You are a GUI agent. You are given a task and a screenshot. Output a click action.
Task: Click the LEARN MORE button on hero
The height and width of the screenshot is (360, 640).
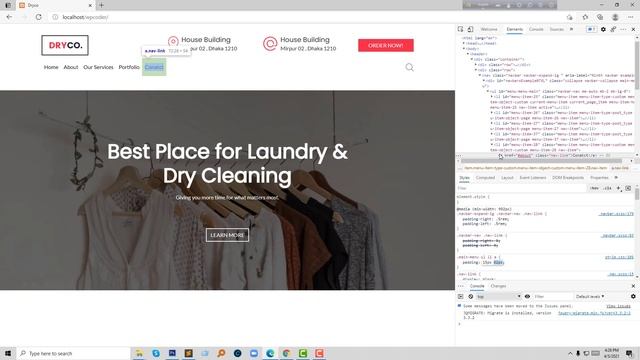227,235
